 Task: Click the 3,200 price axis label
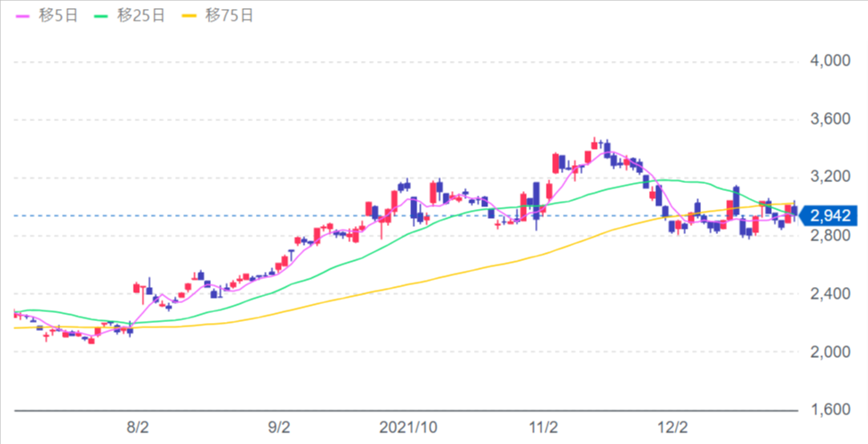pyautogui.click(x=829, y=178)
